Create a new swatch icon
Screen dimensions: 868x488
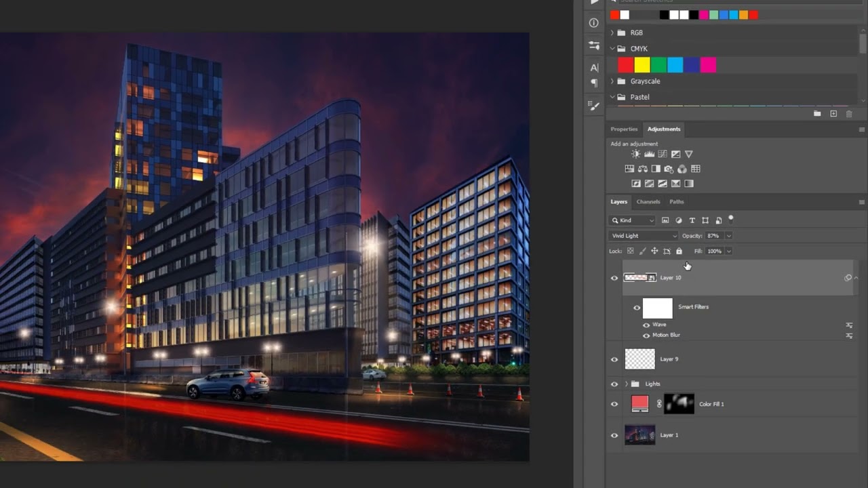click(x=833, y=114)
